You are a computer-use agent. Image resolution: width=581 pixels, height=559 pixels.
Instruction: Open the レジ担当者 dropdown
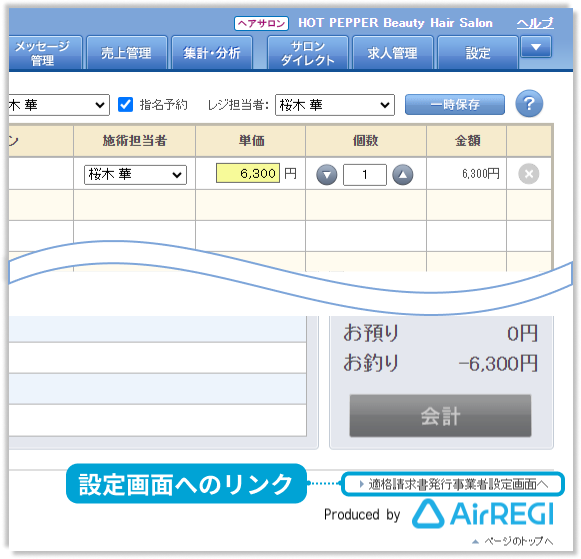[x=335, y=105]
